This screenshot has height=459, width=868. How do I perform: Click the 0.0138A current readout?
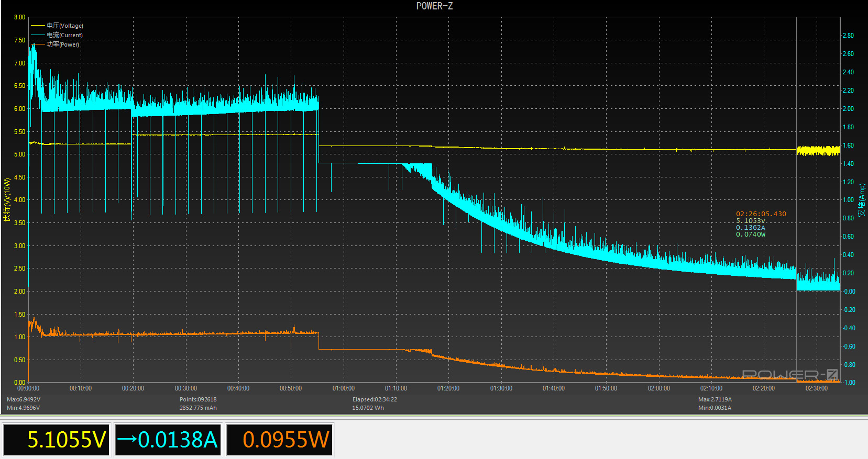pyautogui.click(x=178, y=440)
